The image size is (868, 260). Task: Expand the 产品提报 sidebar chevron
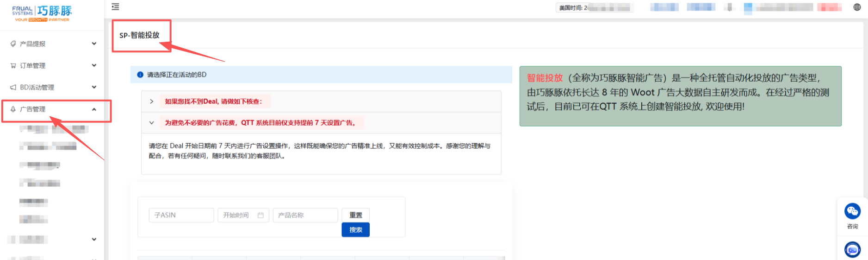pyautogui.click(x=94, y=44)
